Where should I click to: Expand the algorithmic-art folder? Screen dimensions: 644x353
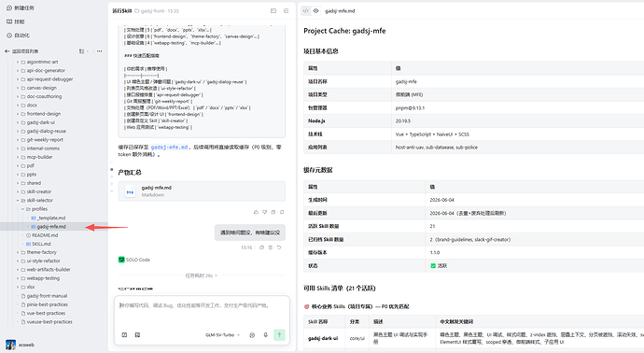point(18,62)
